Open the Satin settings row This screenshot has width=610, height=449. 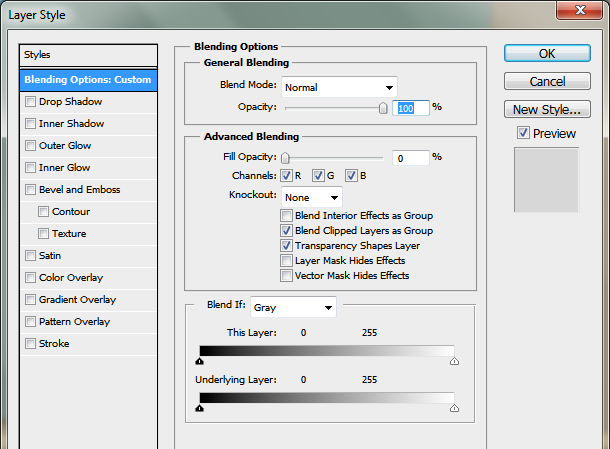click(88, 256)
